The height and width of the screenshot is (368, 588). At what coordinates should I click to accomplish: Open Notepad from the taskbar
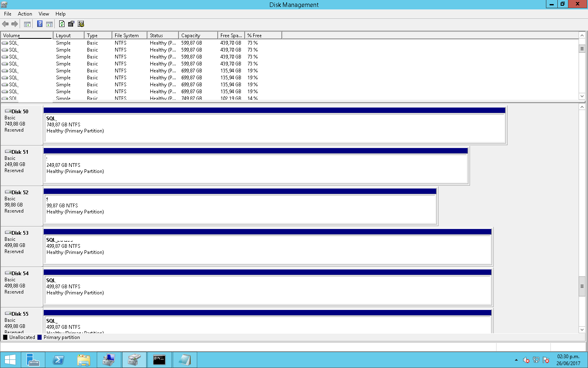(185, 360)
